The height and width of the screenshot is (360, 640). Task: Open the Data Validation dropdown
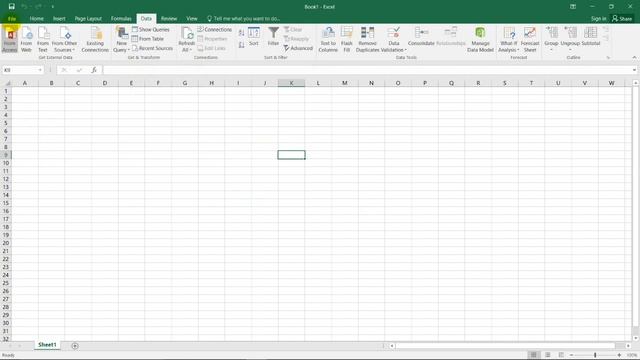393,47
